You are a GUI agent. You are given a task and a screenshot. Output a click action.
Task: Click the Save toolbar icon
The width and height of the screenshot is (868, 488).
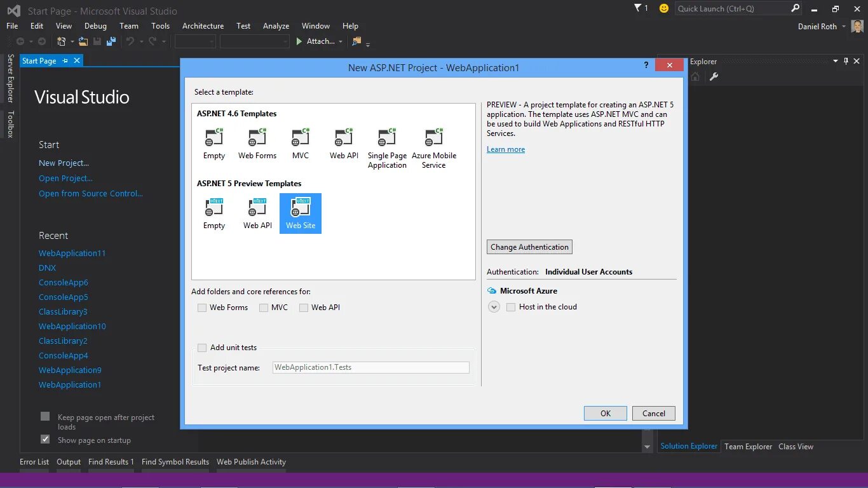97,41
